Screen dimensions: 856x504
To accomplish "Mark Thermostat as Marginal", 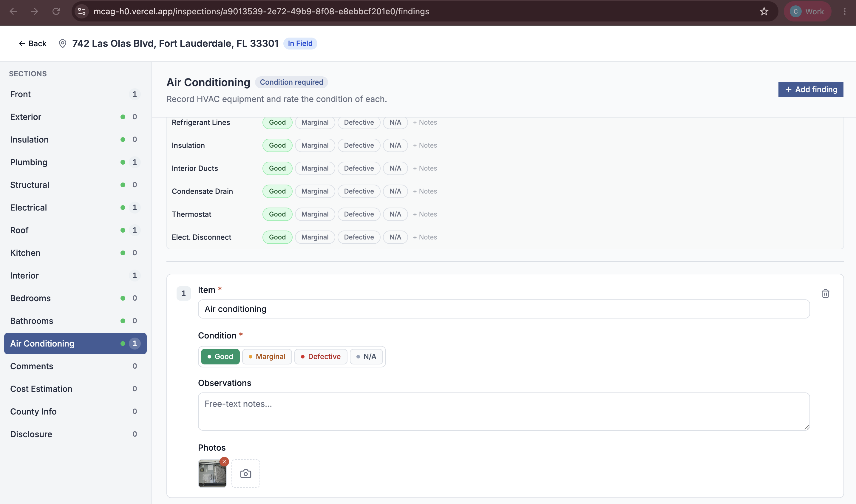I will pyautogui.click(x=315, y=214).
